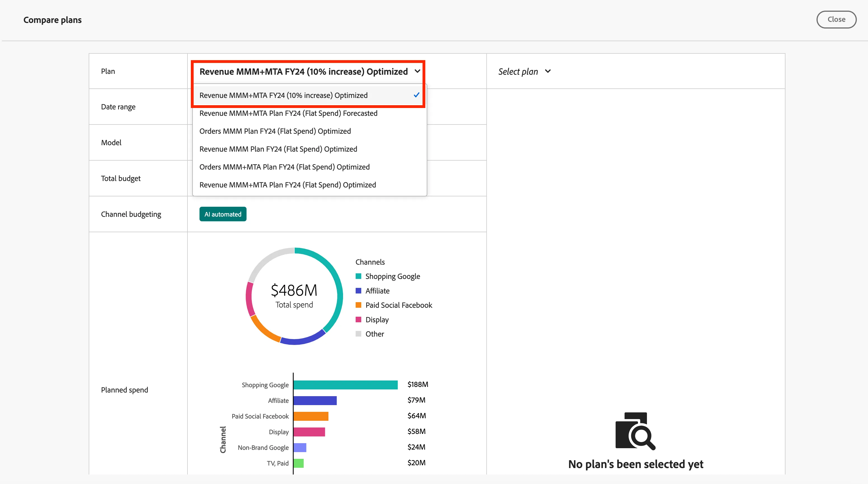Screen dimensions: 868x484
Task: Click the Non-Brand Google bar
Action: [300, 447]
